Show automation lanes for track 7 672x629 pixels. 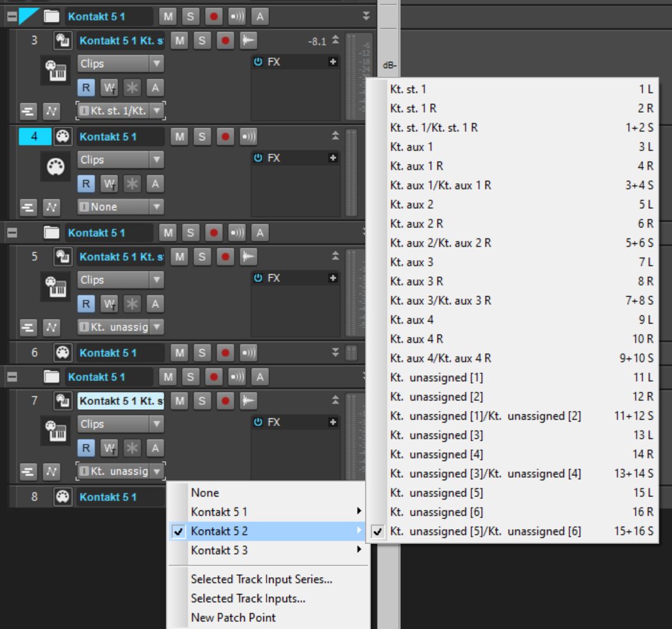51,471
